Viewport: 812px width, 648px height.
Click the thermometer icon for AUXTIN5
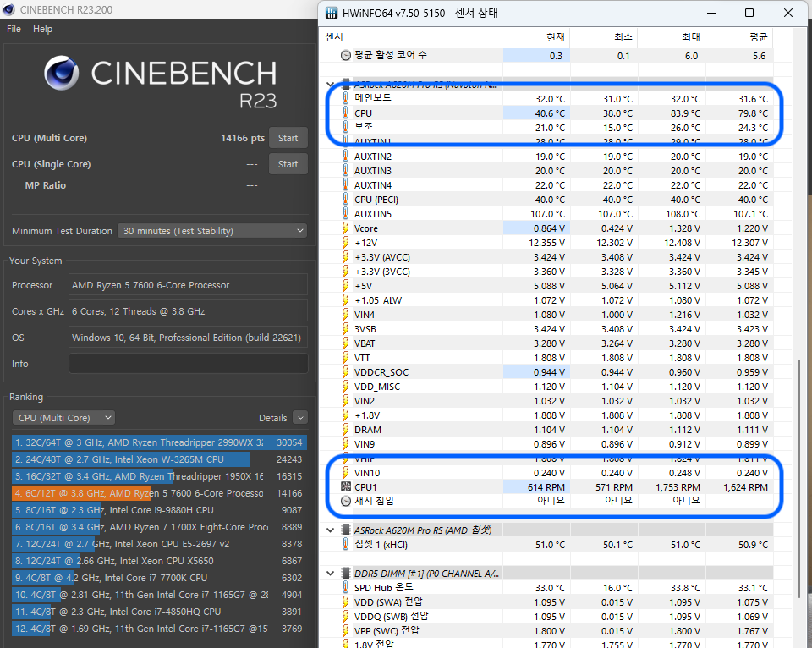[x=345, y=213]
